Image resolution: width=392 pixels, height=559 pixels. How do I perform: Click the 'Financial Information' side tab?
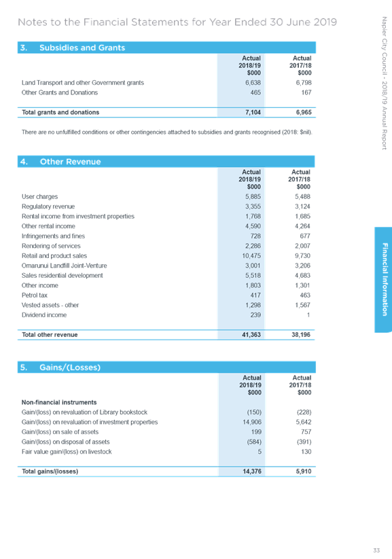[384, 280]
